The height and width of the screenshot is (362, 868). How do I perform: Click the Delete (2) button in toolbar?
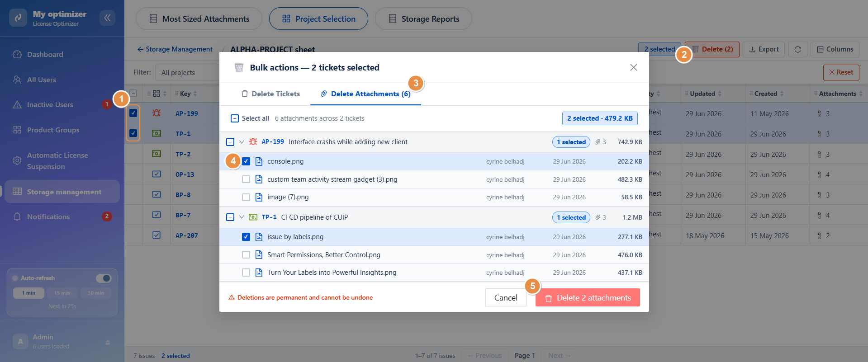click(712, 49)
